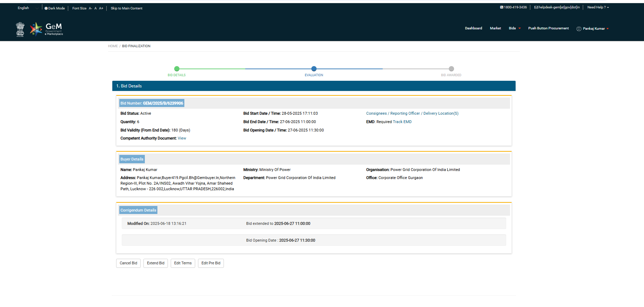Click the Office Corporate Office Gurgaon text
This screenshot has height=307, width=644.
coord(394,178)
